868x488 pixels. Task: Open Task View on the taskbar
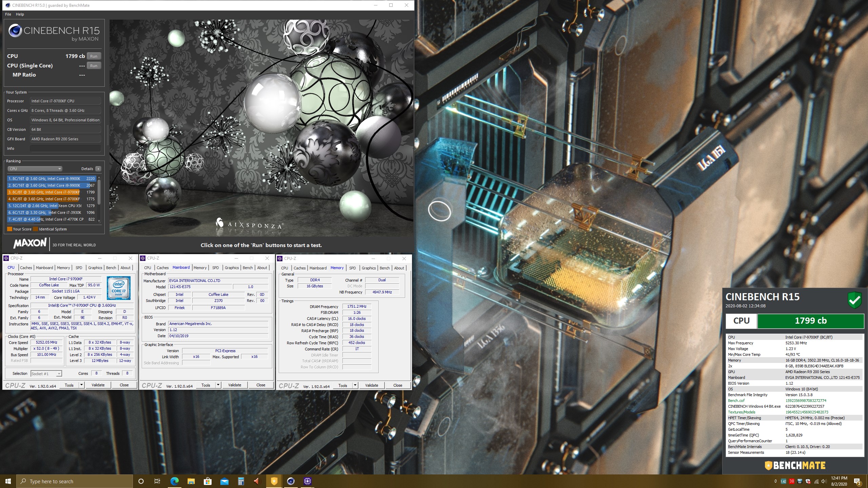click(157, 481)
